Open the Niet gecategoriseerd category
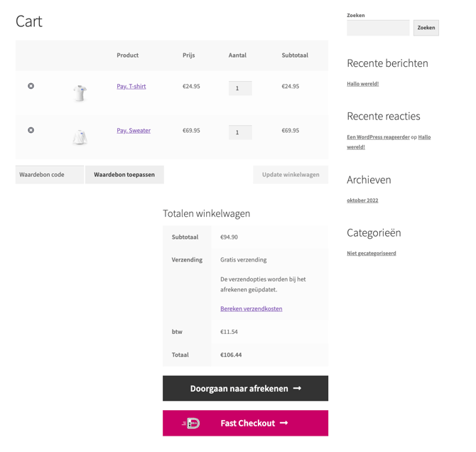 pyautogui.click(x=372, y=253)
